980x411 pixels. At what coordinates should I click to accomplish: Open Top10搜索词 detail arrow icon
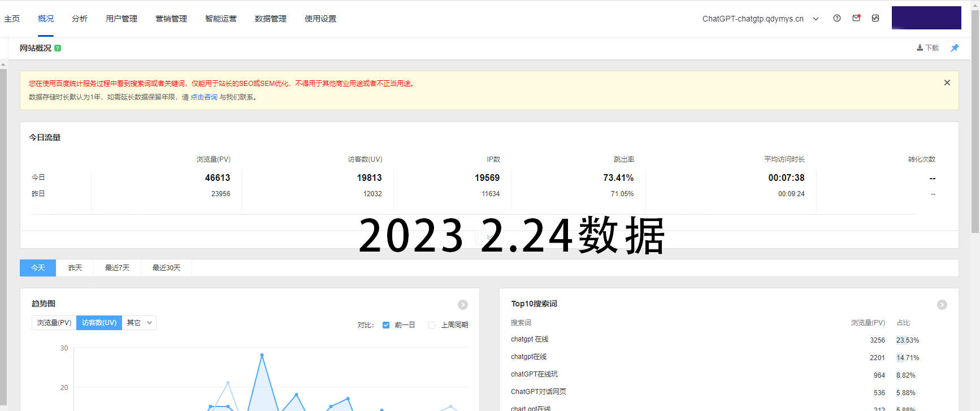942,305
